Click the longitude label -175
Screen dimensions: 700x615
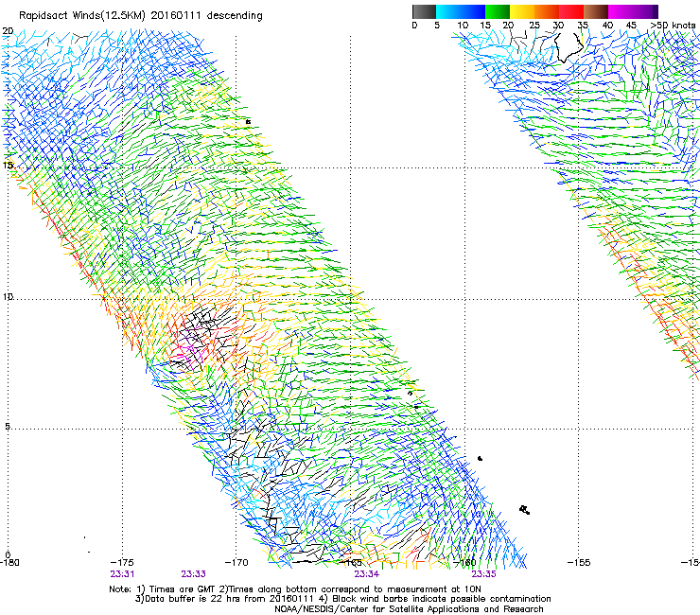122,562
